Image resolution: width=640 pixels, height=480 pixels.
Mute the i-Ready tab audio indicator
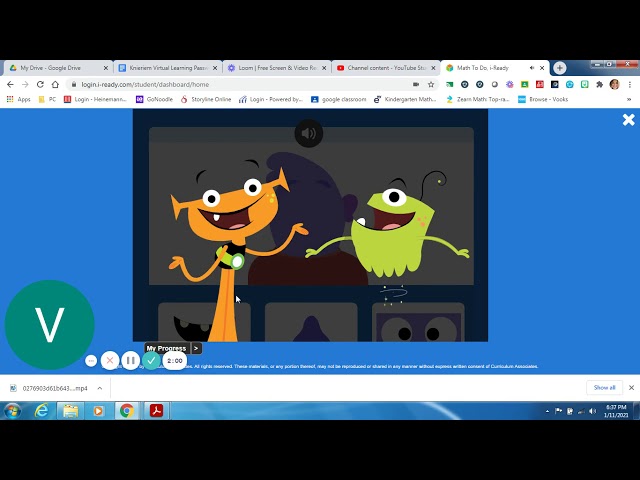tap(532, 68)
